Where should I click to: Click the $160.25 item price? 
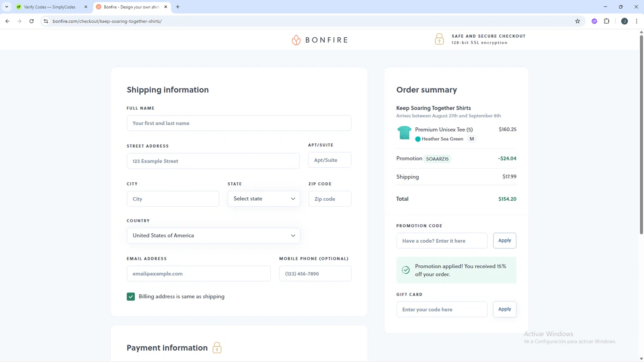pos(507,129)
